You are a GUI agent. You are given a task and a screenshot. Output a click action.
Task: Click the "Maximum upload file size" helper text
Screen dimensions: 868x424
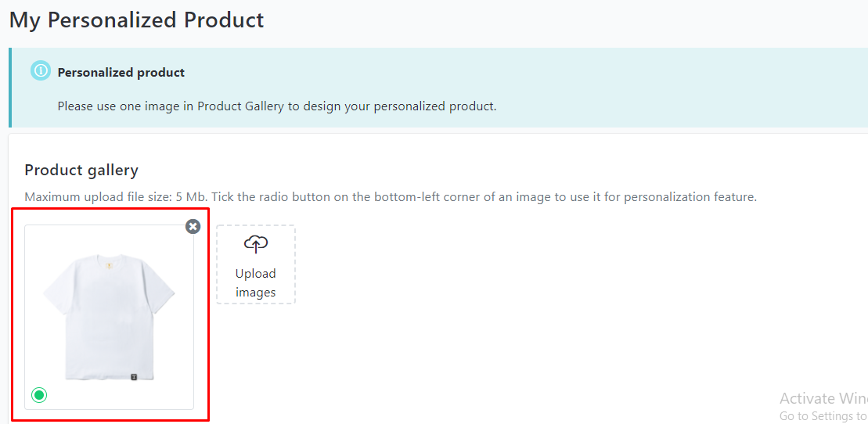click(391, 196)
